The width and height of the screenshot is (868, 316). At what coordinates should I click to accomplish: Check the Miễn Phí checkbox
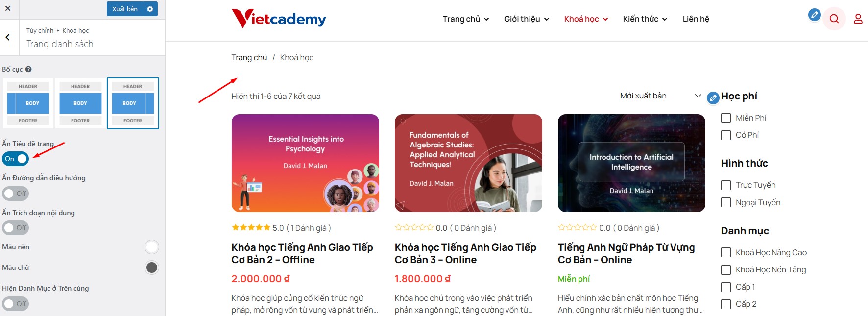pos(726,118)
